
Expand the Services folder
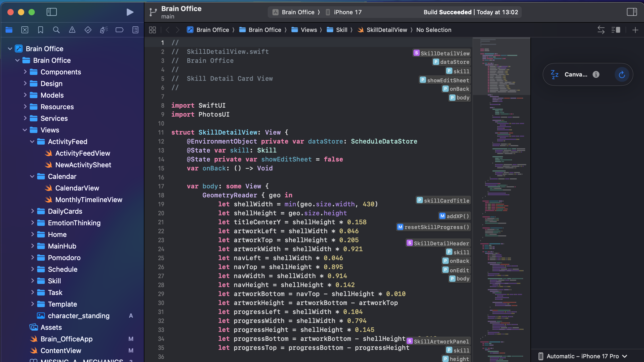25,118
